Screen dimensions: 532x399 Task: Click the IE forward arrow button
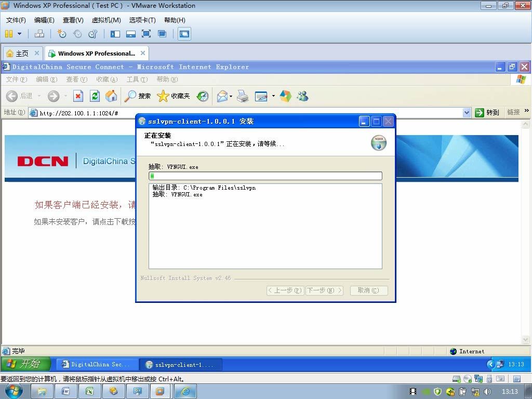[54, 96]
